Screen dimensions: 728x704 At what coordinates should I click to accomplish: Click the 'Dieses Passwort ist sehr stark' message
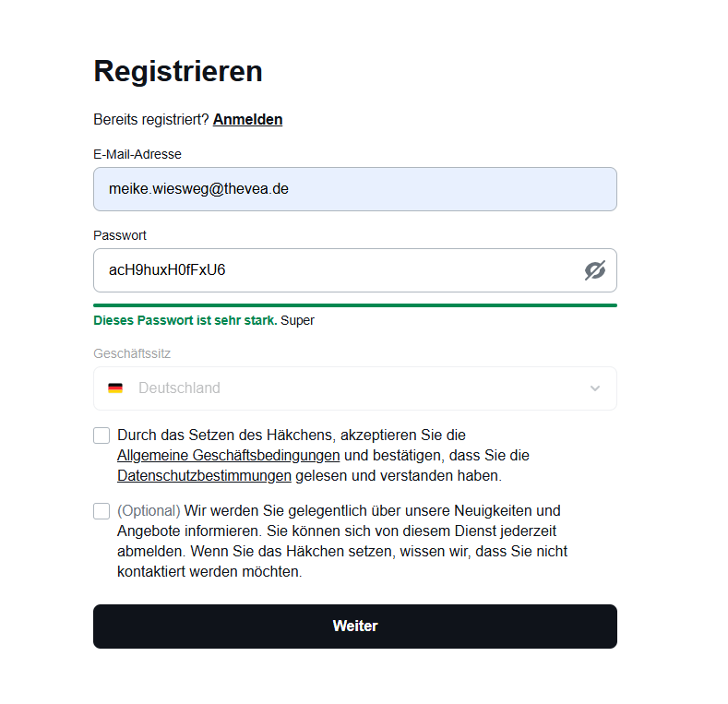[185, 320]
